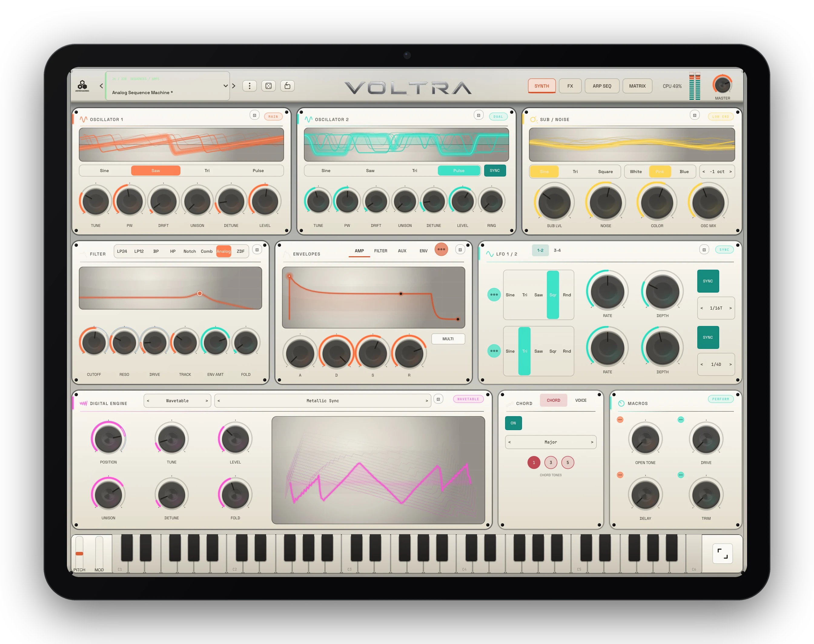Toggle LFO 2 SYNC switch
This screenshot has width=814, height=644.
708,337
